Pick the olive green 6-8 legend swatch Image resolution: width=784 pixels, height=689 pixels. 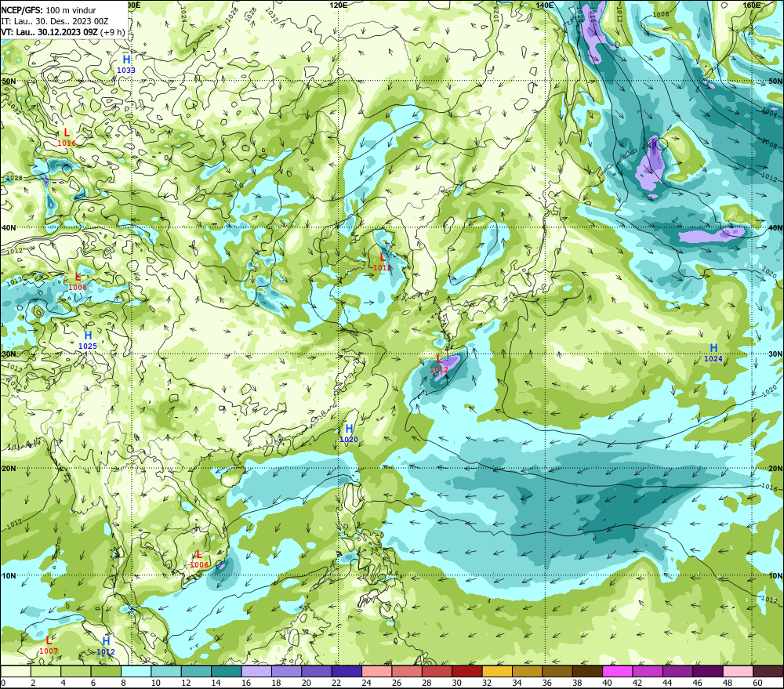pos(106,671)
